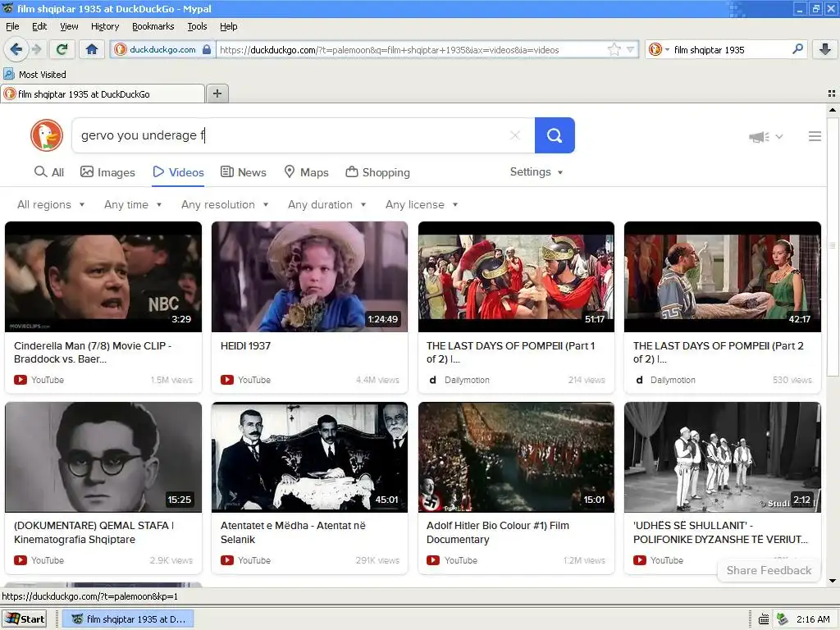Play Atentatet e Mëdha video thumbnail
840x630 pixels.
[309, 458]
